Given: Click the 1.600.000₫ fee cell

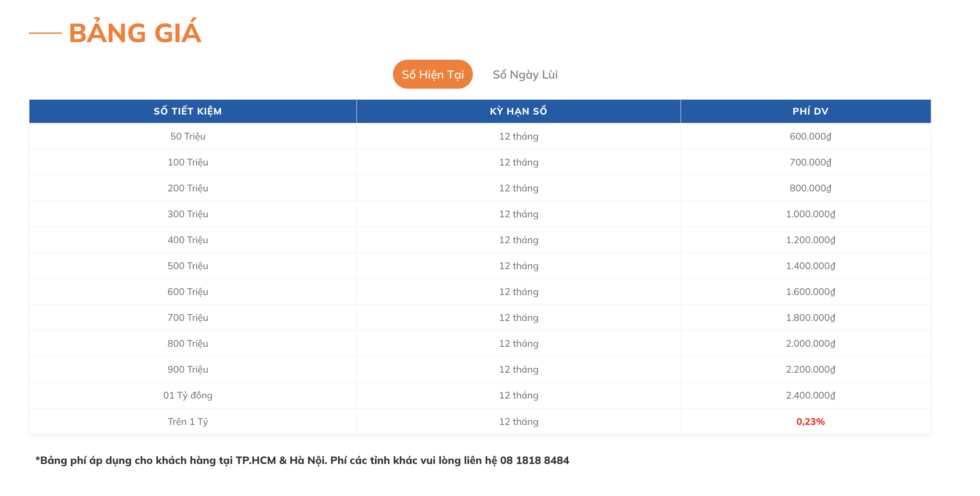Looking at the screenshot, I should click(810, 292).
